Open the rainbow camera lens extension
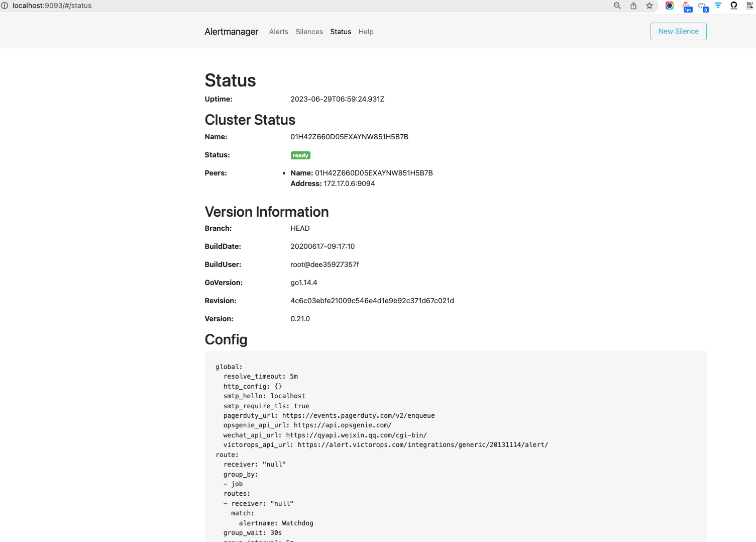 click(670, 6)
